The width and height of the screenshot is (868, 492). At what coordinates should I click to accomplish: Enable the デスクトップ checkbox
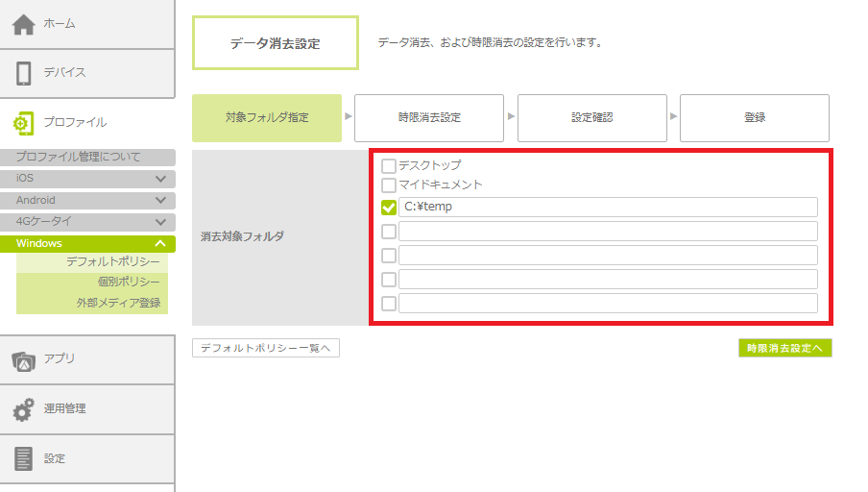(389, 165)
